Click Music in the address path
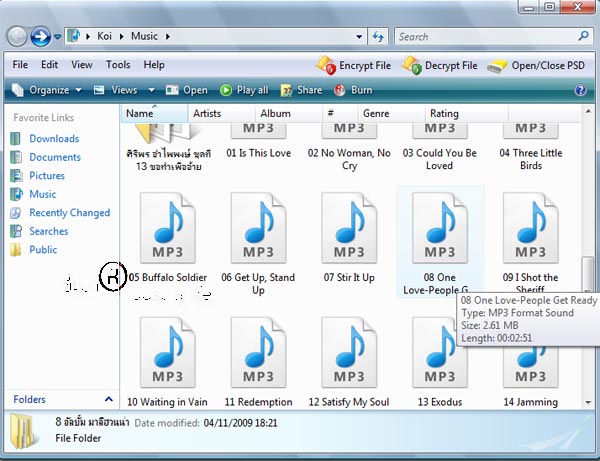Viewport: 600px width, 461px height. 144,36
